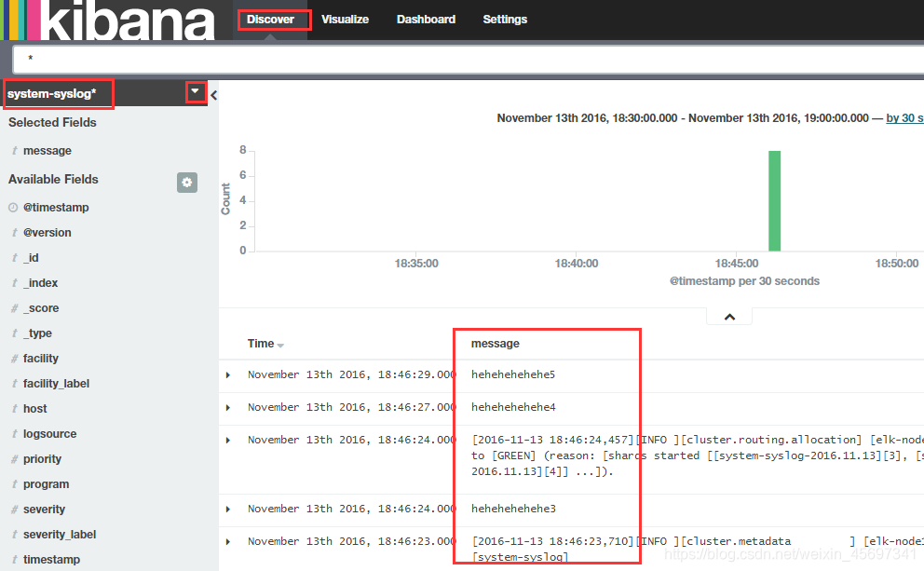Click the 18:46:27.000 timestamp cell

[352, 407]
